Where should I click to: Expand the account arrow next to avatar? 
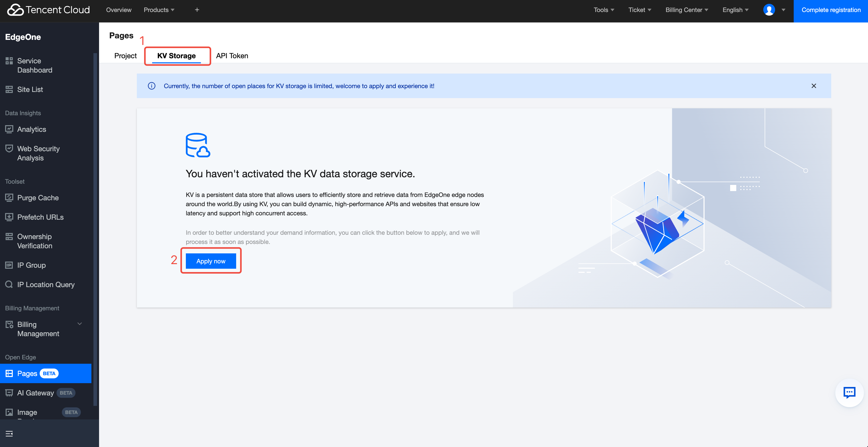783,10
